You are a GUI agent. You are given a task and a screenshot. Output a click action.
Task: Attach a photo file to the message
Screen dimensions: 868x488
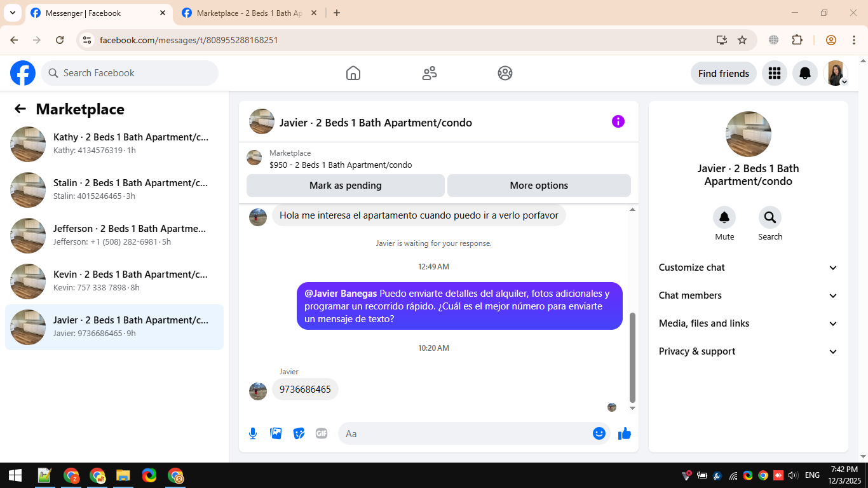276,433
